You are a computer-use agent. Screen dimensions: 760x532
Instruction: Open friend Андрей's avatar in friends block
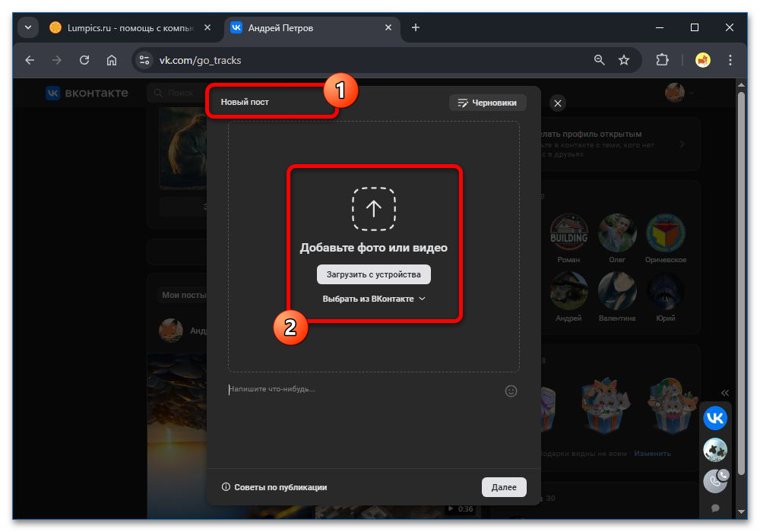click(x=568, y=291)
